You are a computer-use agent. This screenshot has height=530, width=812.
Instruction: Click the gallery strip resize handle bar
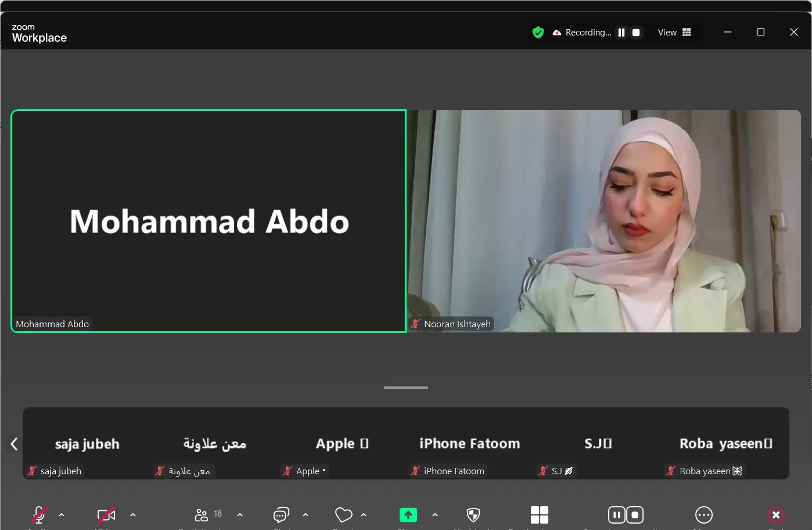point(406,388)
